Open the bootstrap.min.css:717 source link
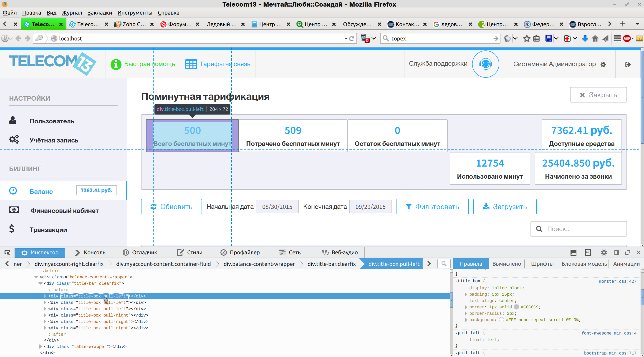Image resolution: width=644 pixels, height=357 pixels. tap(610, 353)
